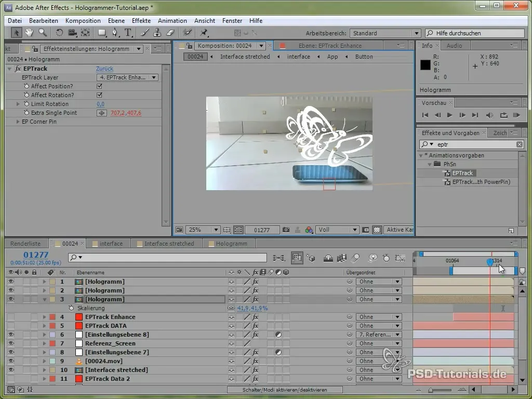The width and height of the screenshot is (532, 399).
Task: Open parent dropdown for Einstellungsebene 8
Action: [378, 335]
